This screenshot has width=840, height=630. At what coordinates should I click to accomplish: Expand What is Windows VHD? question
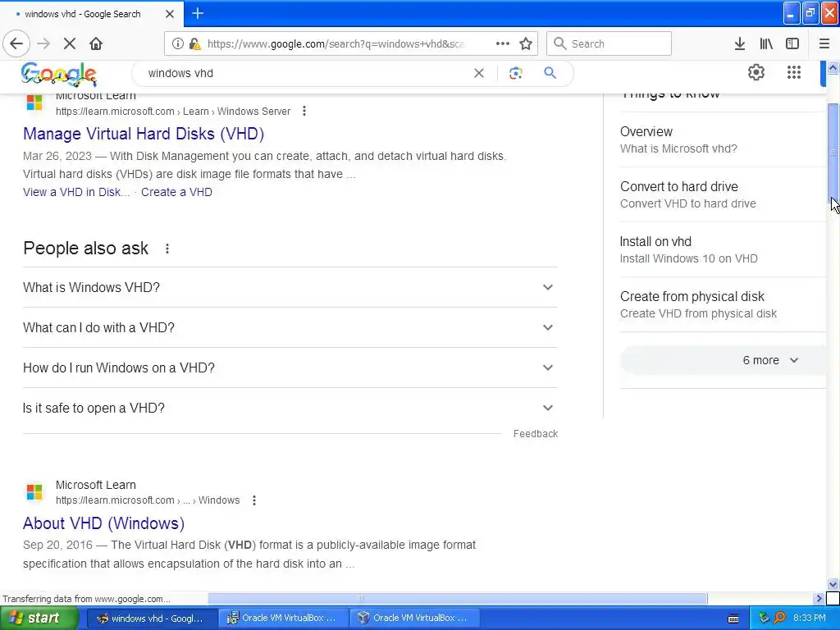tap(290, 287)
